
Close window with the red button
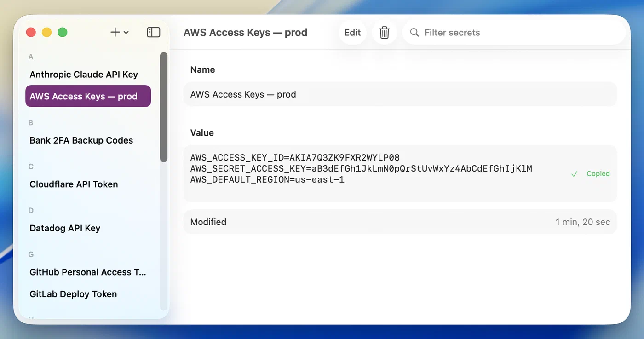click(31, 32)
